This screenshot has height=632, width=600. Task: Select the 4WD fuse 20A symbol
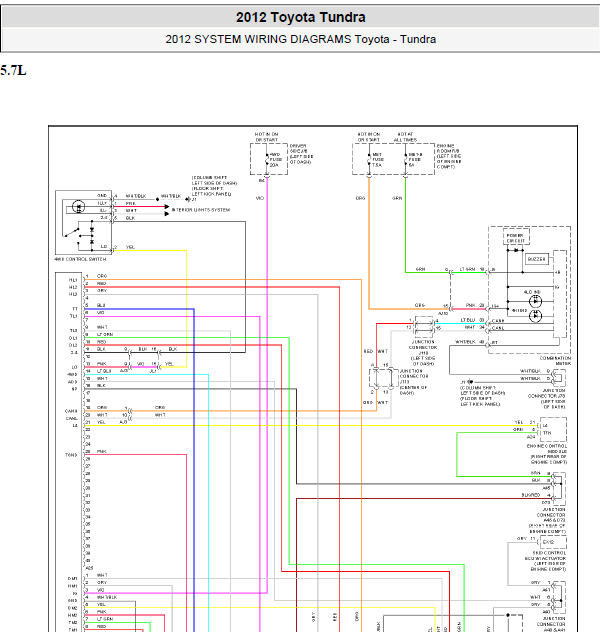(x=267, y=160)
